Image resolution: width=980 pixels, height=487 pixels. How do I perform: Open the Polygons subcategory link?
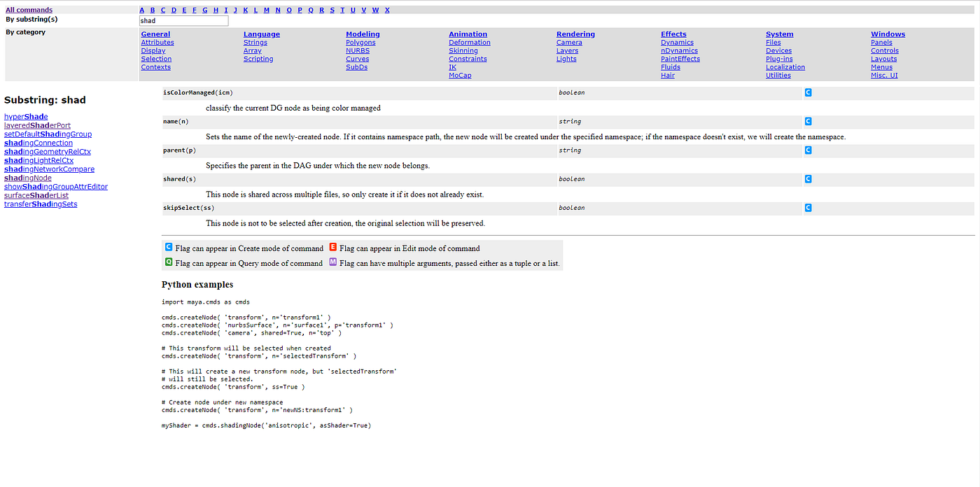pos(360,42)
